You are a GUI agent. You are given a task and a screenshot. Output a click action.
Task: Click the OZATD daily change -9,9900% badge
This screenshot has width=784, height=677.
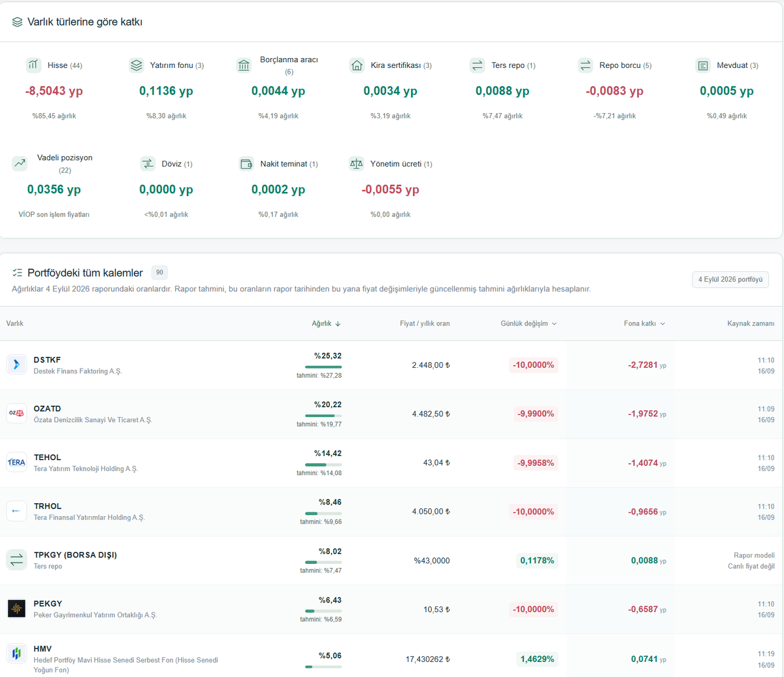tap(536, 414)
